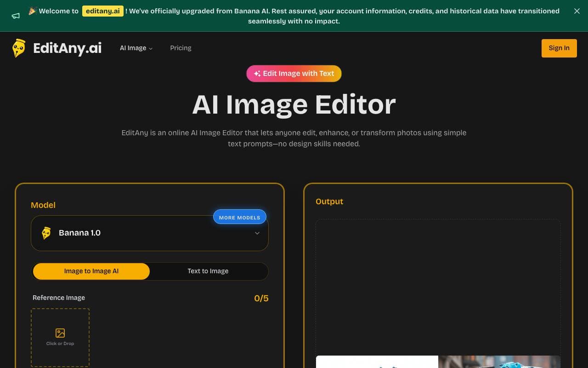Click the 0/5 reference image counter

click(x=261, y=298)
